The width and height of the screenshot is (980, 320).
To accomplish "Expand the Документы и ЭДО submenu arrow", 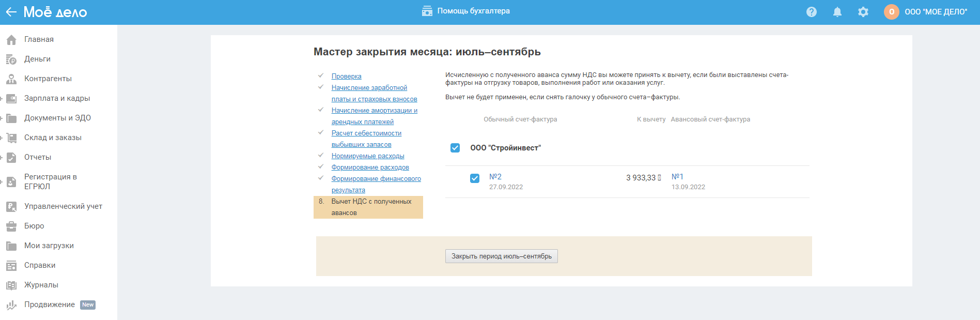I will pyautogui.click(x=2, y=118).
